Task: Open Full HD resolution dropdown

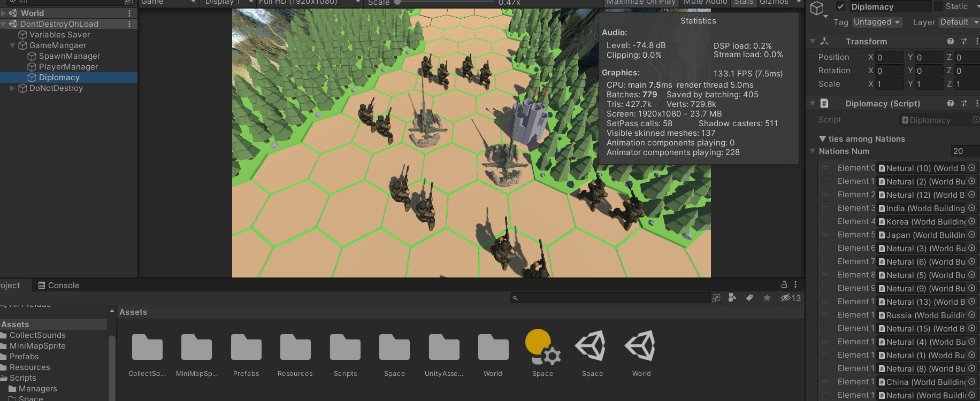Action: point(309,3)
